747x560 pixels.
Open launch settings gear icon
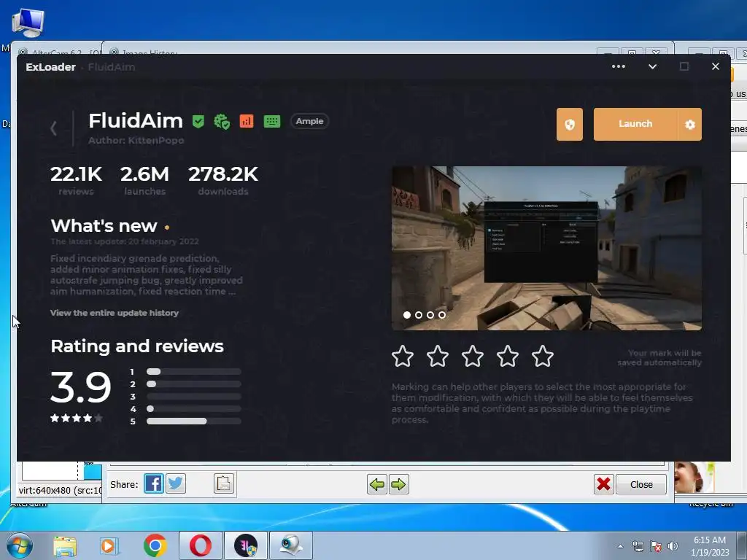(x=690, y=124)
